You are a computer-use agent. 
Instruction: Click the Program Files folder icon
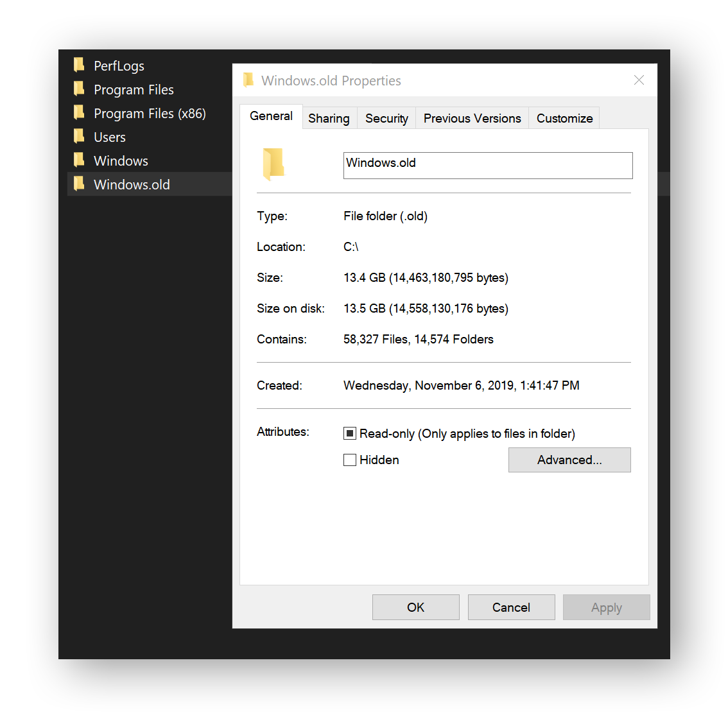[78, 89]
